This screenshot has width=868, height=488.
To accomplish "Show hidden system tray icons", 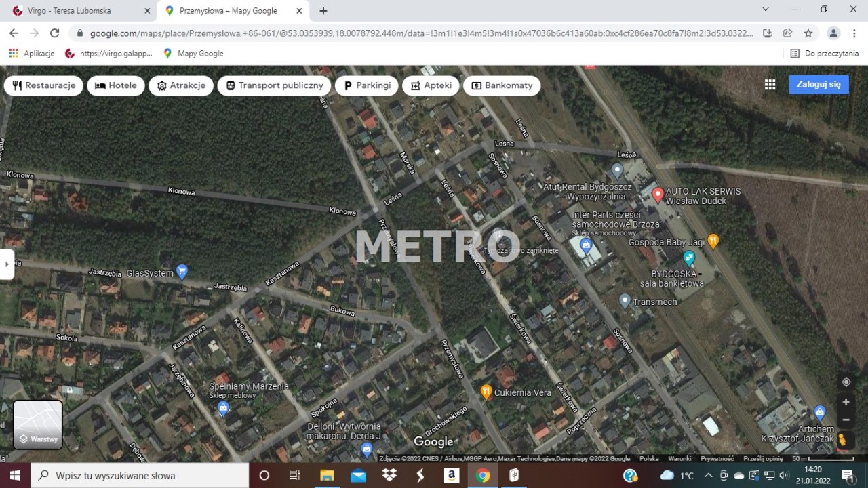I will click(708, 475).
